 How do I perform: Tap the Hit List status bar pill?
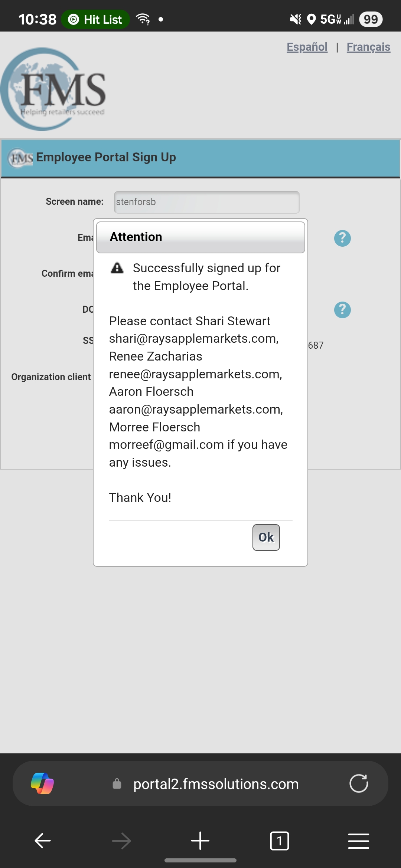(95, 19)
